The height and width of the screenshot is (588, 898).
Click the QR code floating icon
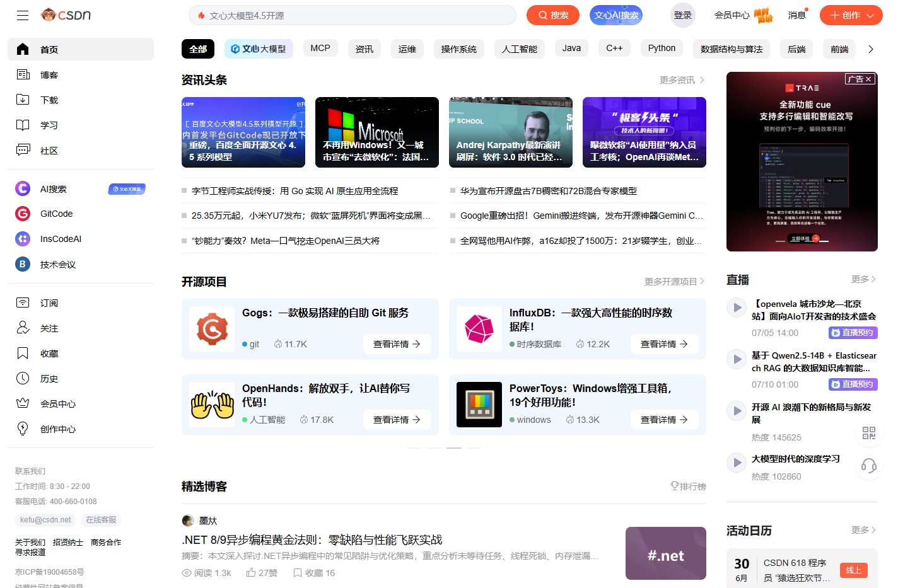pyautogui.click(x=869, y=433)
